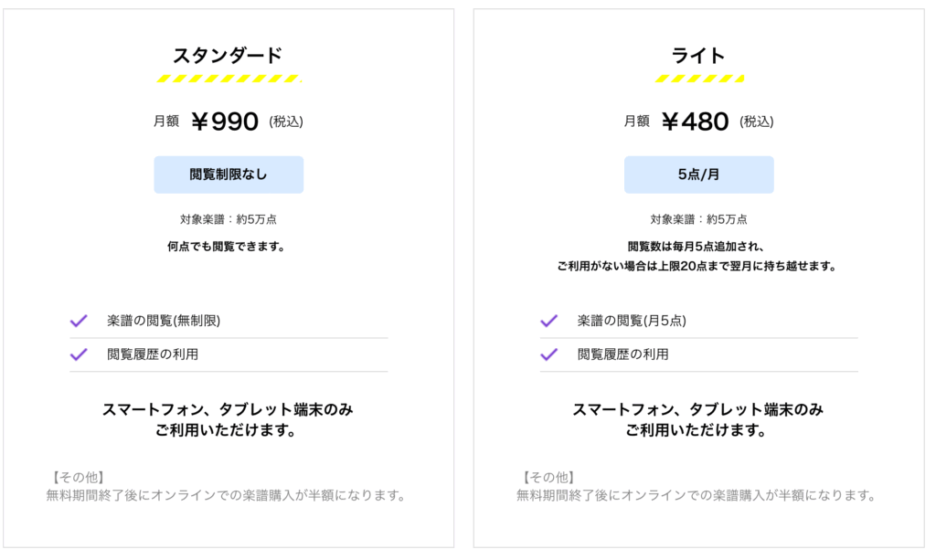Click the 閲覧制限なし button in Standard plan
Screen dimensions: 936x560
pos(229,174)
